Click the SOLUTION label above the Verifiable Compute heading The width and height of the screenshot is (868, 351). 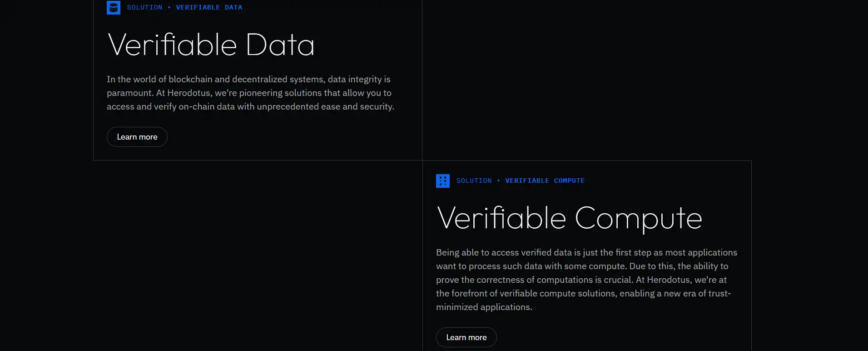pos(474,181)
